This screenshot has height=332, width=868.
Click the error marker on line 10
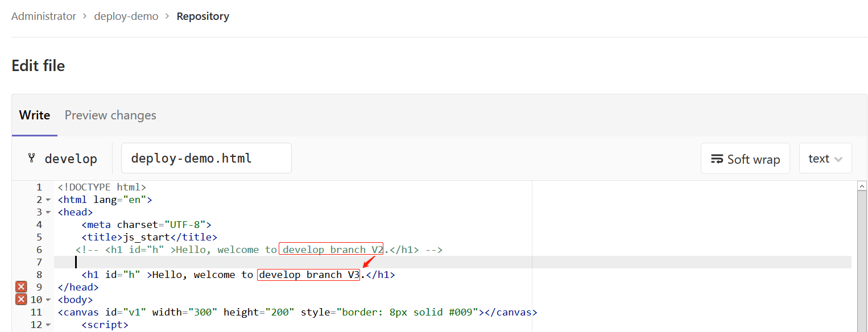[21, 300]
